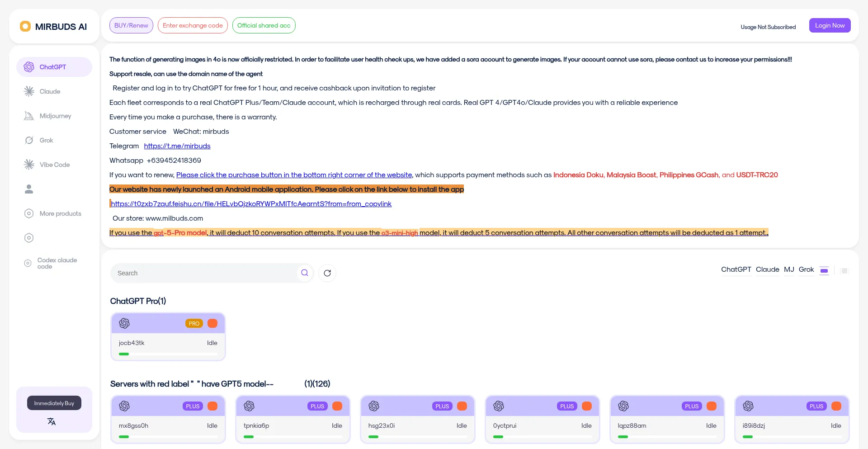Viewport: 868px width, 449px height.
Task: Open Vibe Code from the sidebar
Action: (54, 165)
